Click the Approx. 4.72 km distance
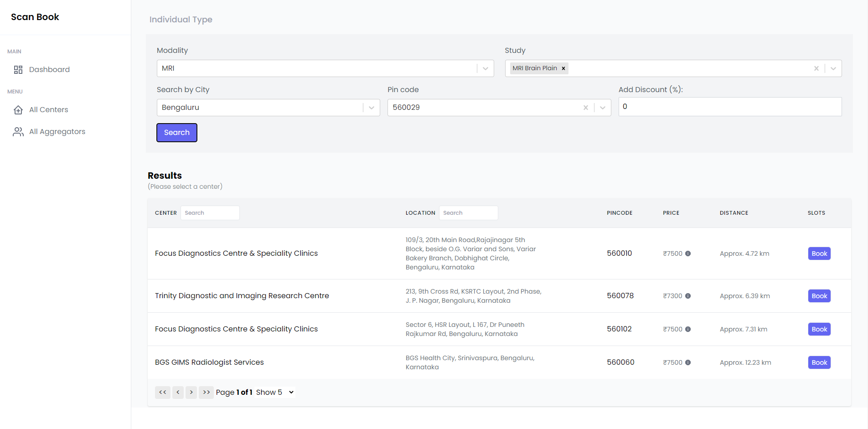This screenshot has height=429, width=868. click(x=744, y=253)
